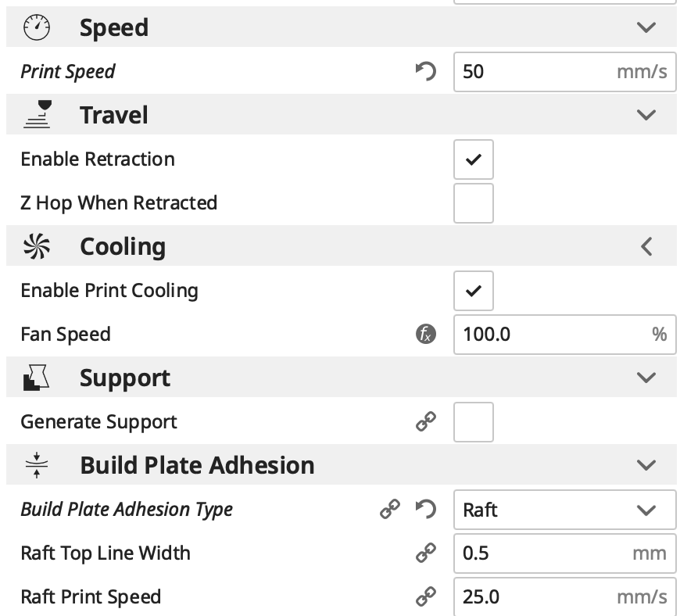Disable the Enable Retraction checkbox
Screen dimensions: 680x616
[x=473, y=159]
